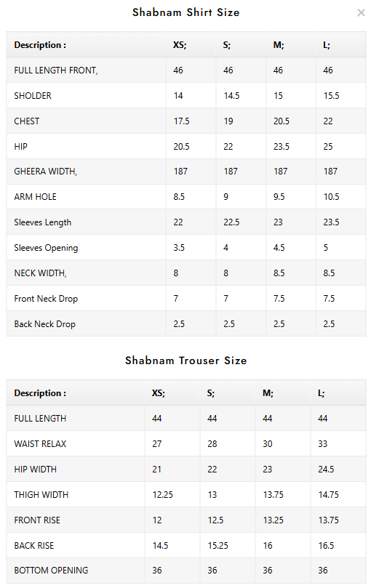Click the THIGH WIDTH value 12.25
This screenshot has height=588, width=371.
pyautogui.click(x=163, y=495)
